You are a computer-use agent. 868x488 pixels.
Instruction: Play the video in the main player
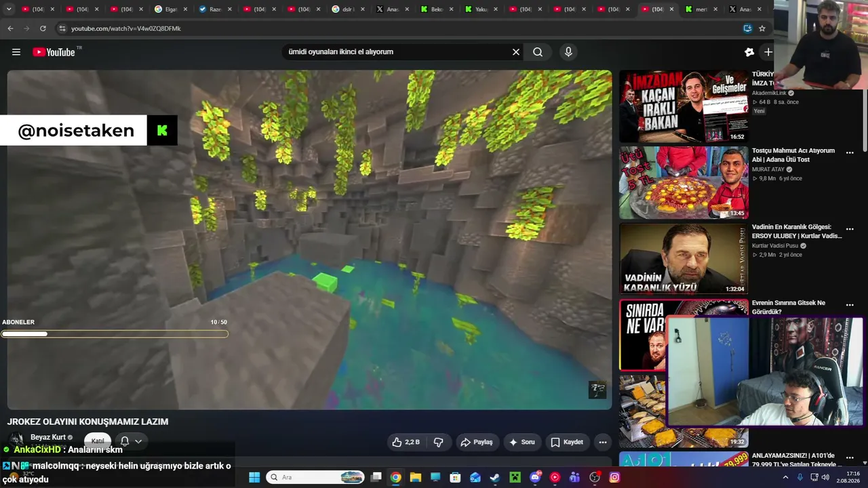309,239
